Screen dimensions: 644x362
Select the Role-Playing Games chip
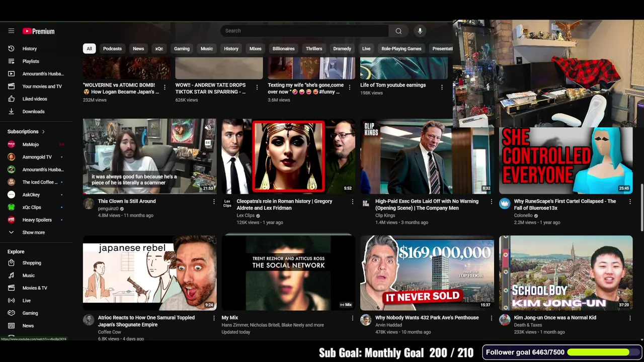401,49
